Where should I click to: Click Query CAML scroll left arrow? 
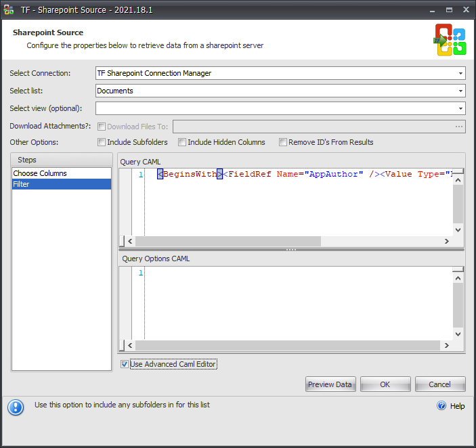click(130, 241)
